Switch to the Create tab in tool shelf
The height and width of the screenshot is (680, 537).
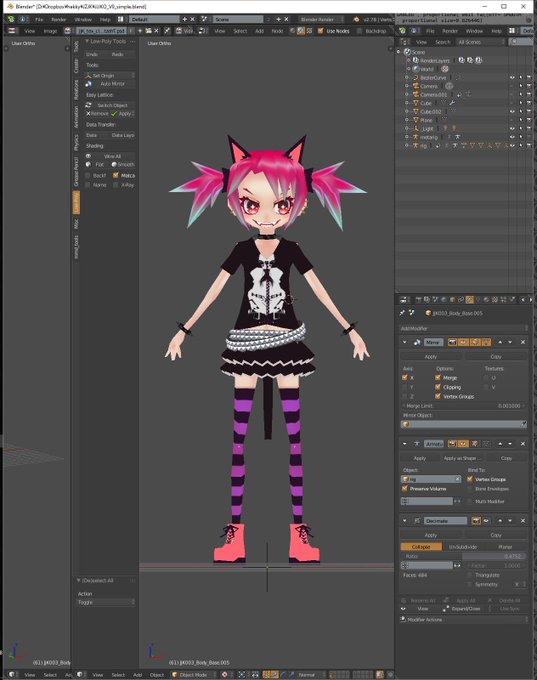pos(76,66)
